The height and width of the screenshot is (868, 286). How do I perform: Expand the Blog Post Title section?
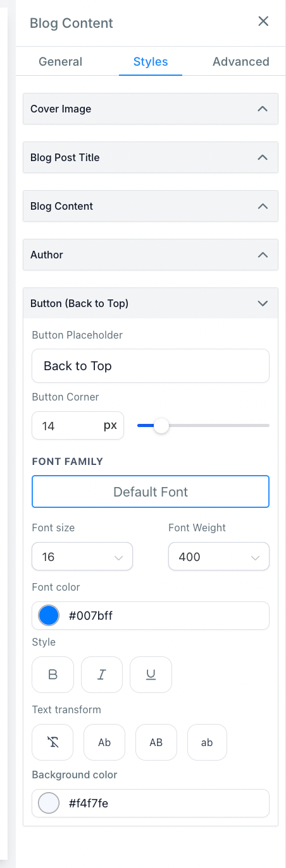151,157
